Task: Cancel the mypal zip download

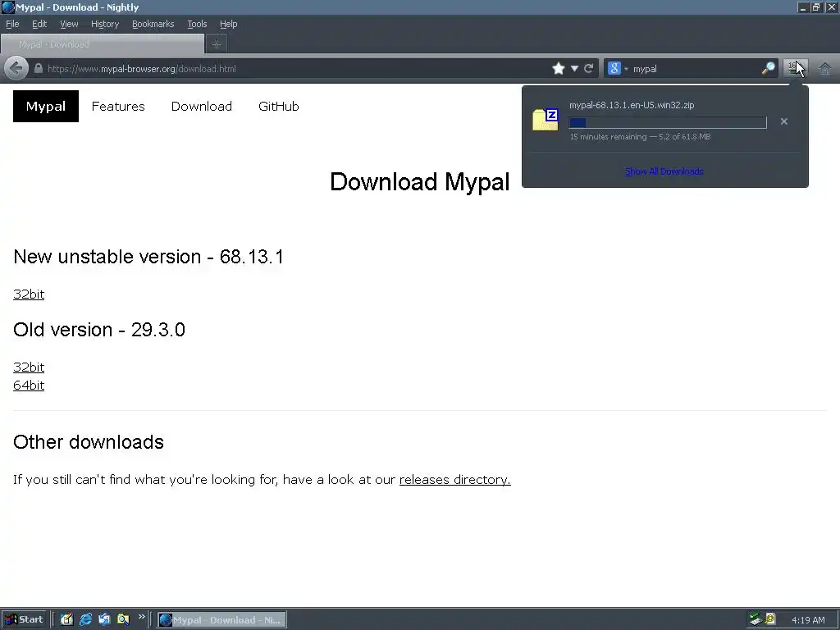Action: (x=783, y=121)
